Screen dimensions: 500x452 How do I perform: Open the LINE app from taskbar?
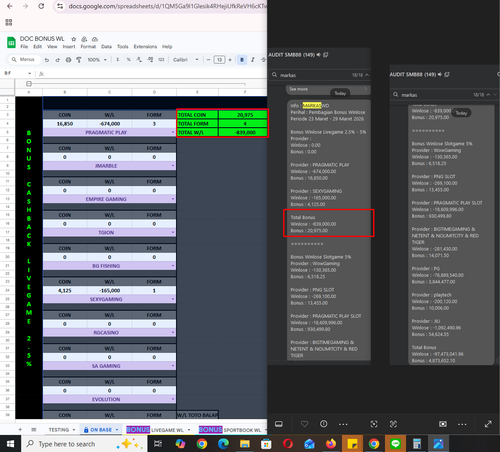click(395, 444)
